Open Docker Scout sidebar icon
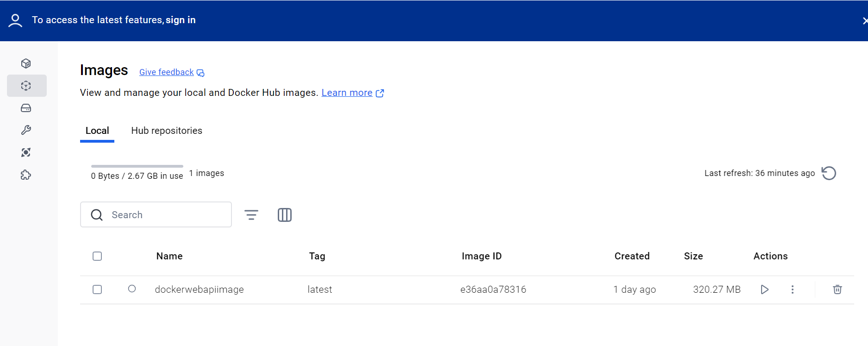This screenshot has height=346, width=868. (x=26, y=152)
